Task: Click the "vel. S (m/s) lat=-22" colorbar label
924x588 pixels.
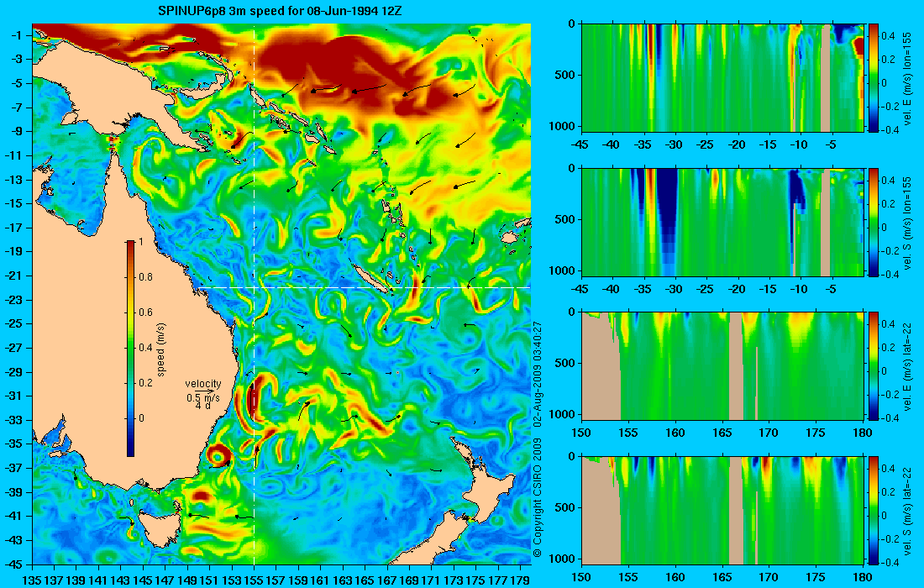Action: coord(907,510)
